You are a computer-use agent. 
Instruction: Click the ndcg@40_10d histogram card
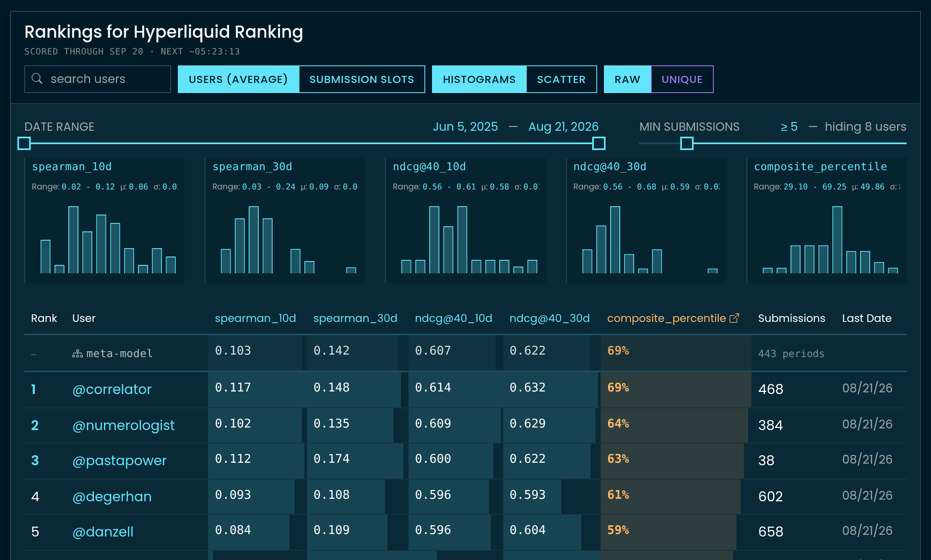click(465, 220)
